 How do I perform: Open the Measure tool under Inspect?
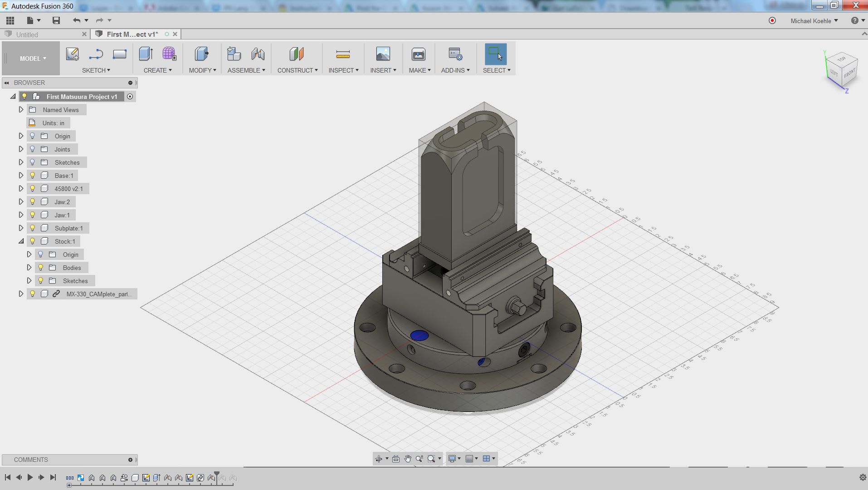tap(343, 54)
